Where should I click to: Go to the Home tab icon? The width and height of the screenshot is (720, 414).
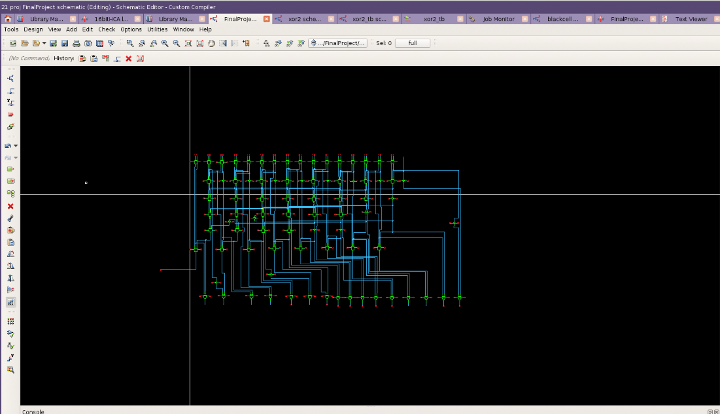pos(8,19)
